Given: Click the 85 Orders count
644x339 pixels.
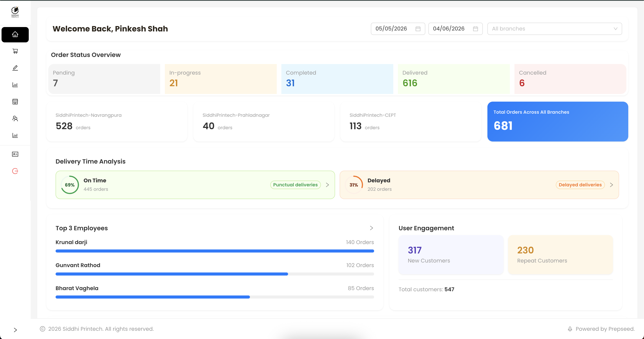Looking at the screenshot, I should click(x=361, y=288).
